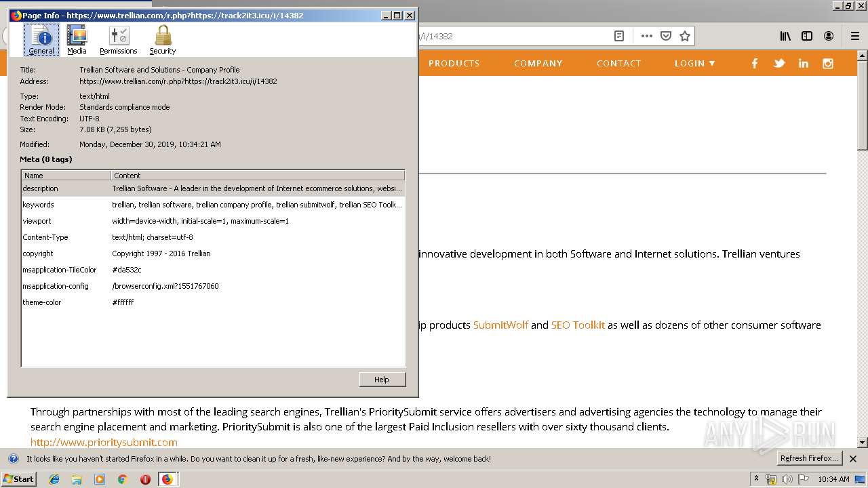Select the Content-Type meta row

pyautogui.click(x=213, y=237)
